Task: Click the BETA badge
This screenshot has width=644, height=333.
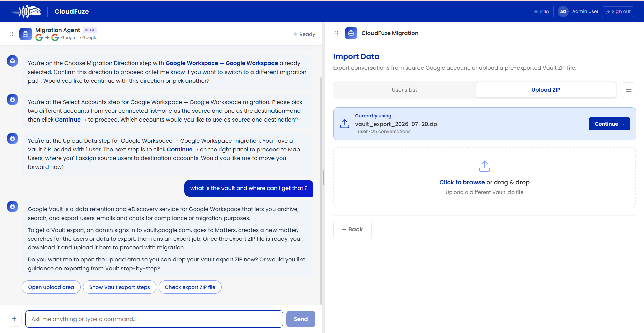Action: [x=90, y=30]
